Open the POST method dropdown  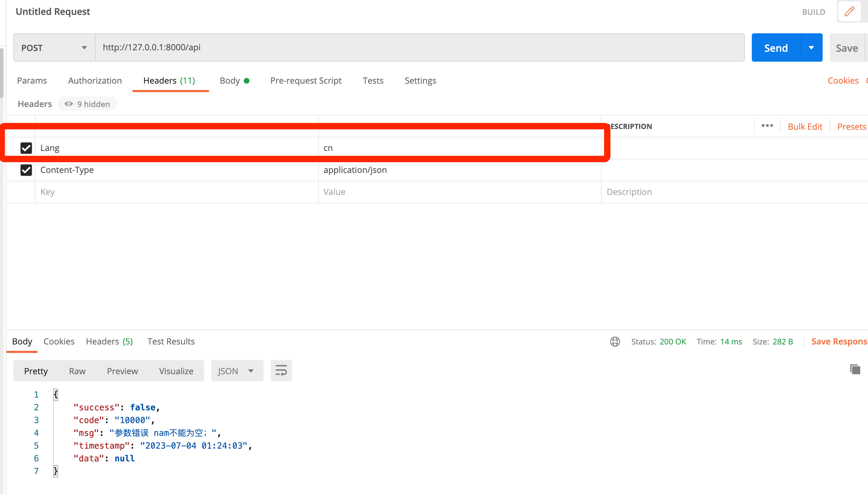[x=54, y=48]
